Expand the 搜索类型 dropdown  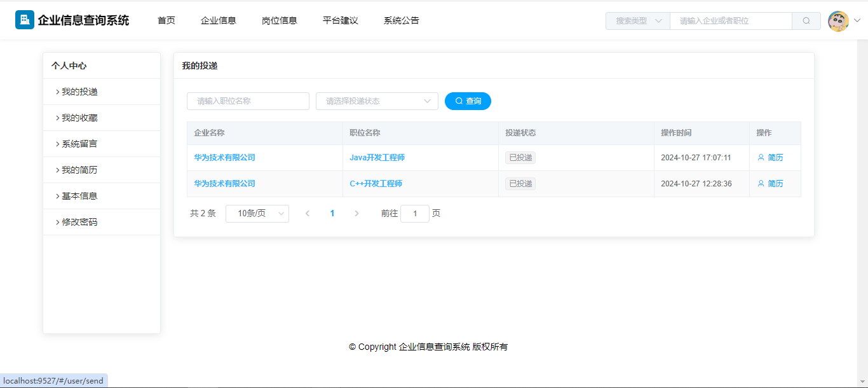click(x=637, y=21)
